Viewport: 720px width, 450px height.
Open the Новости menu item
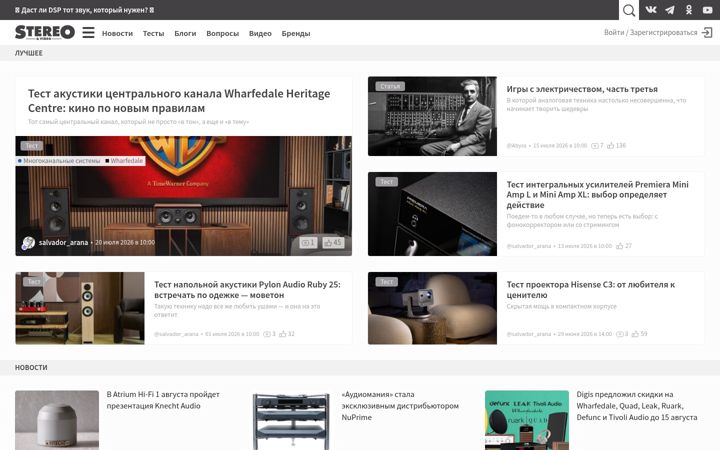pyautogui.click(x=117, y=33)
